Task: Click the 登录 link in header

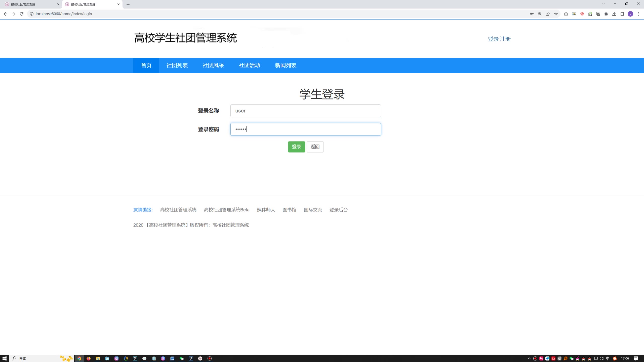Action: pyautogui.click(x=493, y=39)
